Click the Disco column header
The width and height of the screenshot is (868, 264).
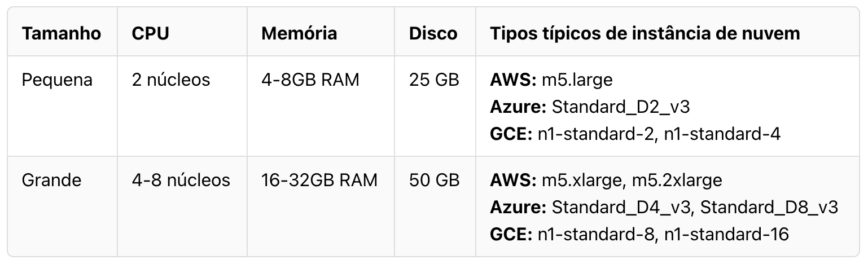433,33
